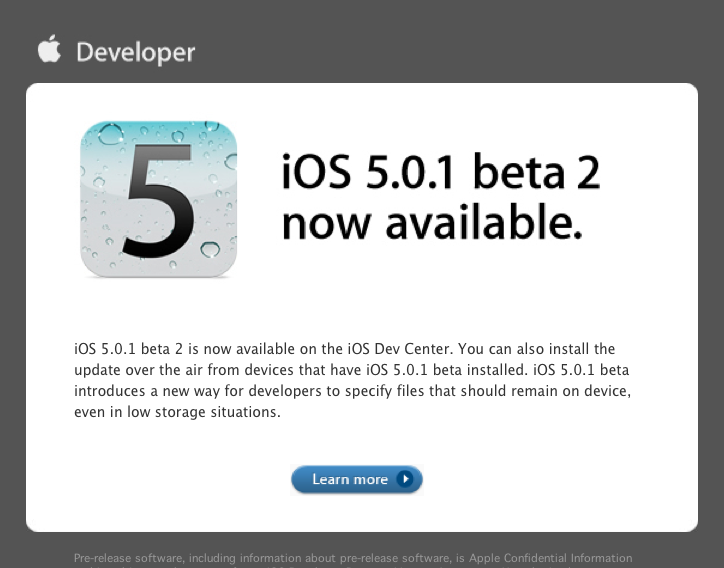Click the "Pre-release software" footer line
This screenshot has width=724, height=568.
pyautogui.click(x=353, y=558)
